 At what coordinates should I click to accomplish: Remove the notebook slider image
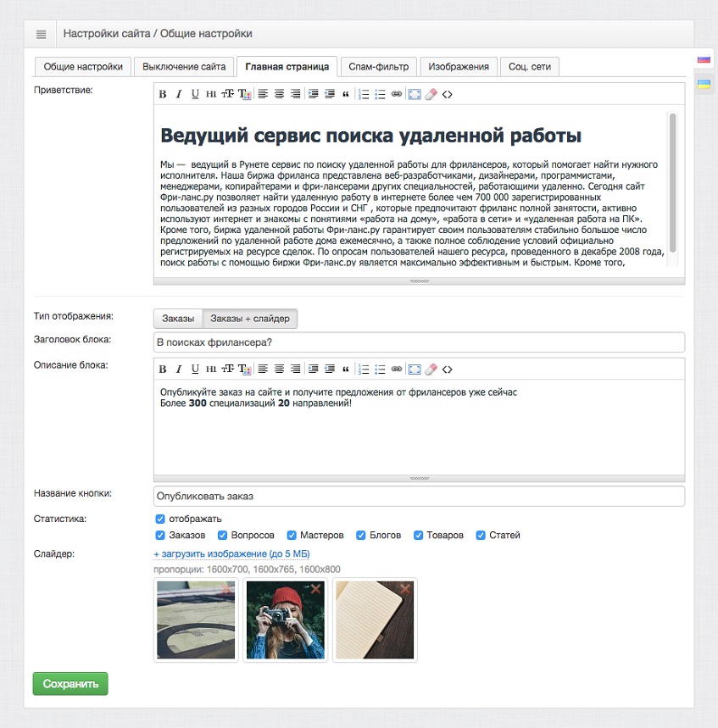(x=405, y=589)
